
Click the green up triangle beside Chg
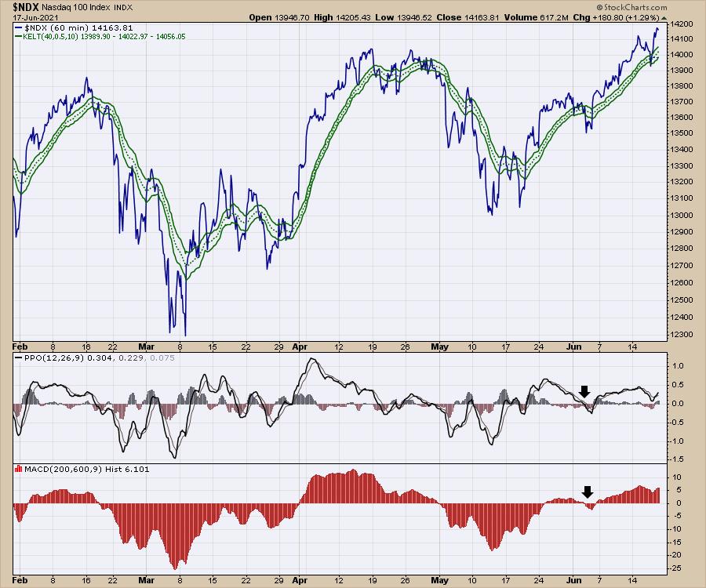[x=662, y=16]
